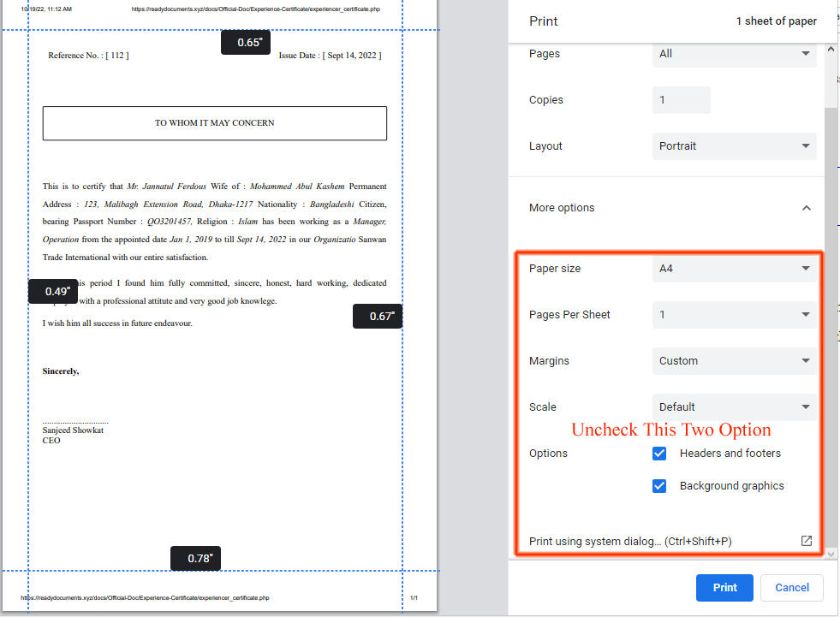Viewport: 840px width, 617px height.
Task: Click 'I wish him all success' sentence
Action: point(117,323)
